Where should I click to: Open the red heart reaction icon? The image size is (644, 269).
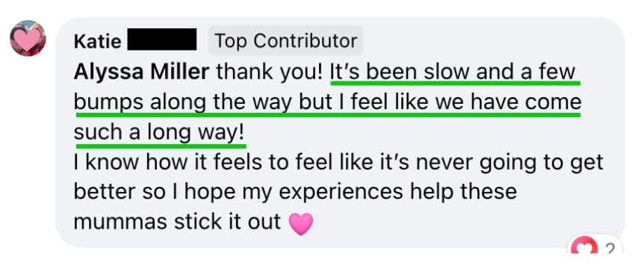583,248
